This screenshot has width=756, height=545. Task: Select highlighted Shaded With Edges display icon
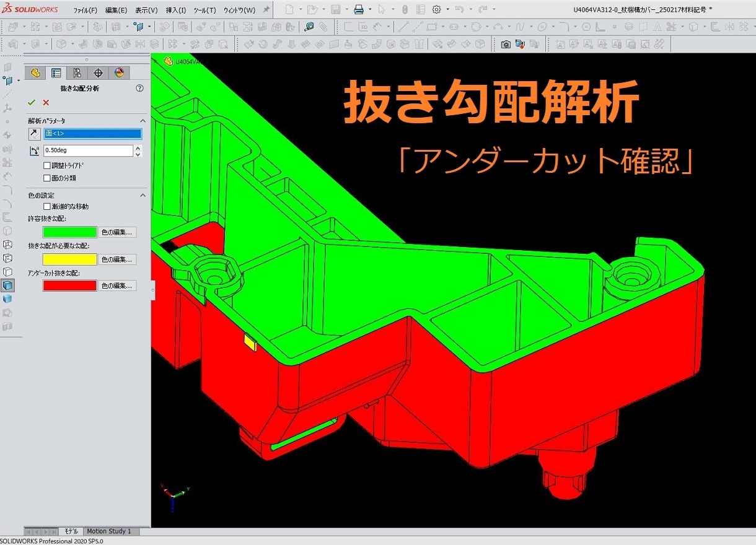tap(7, 286)
